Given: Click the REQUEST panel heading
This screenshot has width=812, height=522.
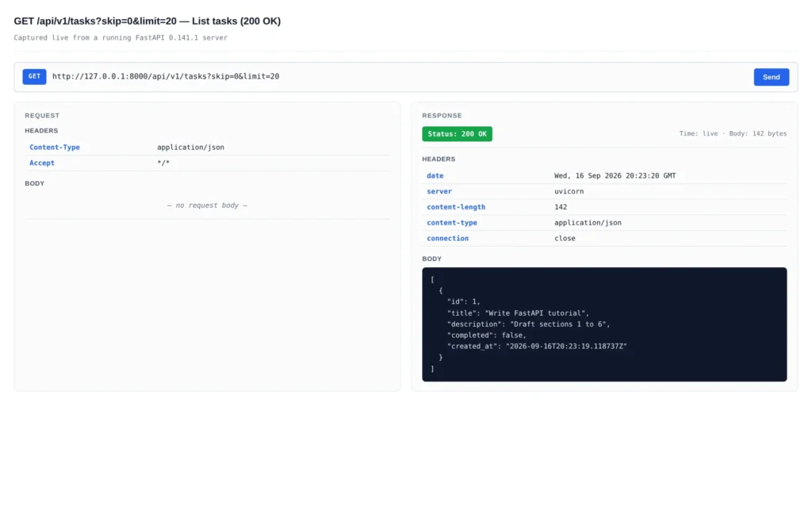Looking at the screenshot, I should (x=42, y=116).
